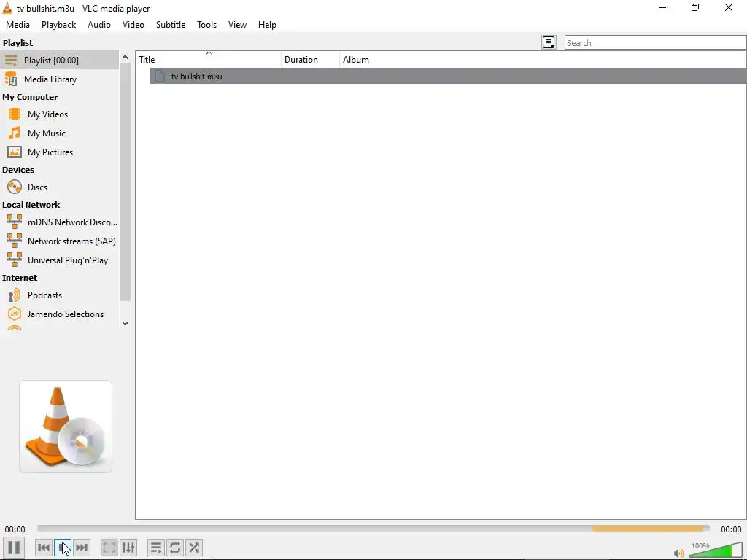Sort playlist by Album column
This screenshot has width=747, height=560.
point(543,60)
